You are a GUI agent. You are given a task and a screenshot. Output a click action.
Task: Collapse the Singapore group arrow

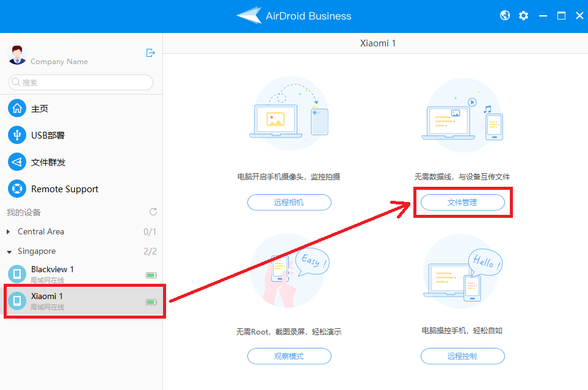(x=9, y=252)
